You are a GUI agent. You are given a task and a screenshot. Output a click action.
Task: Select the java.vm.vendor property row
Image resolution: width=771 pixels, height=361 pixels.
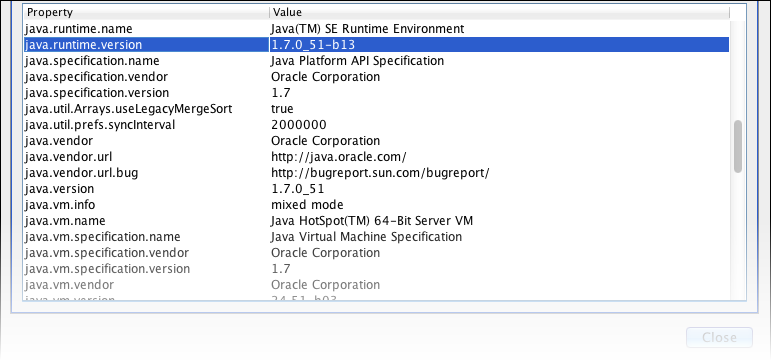(376, 285)
